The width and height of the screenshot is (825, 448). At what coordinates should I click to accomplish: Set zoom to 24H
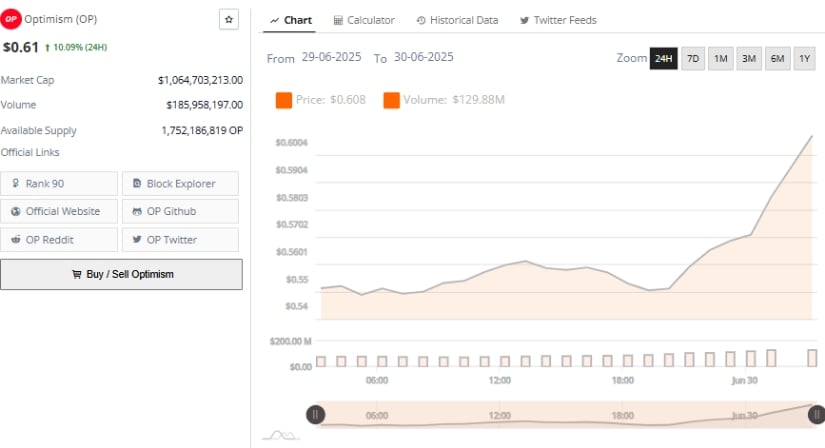pyautogui.click(x=663, y=58)
